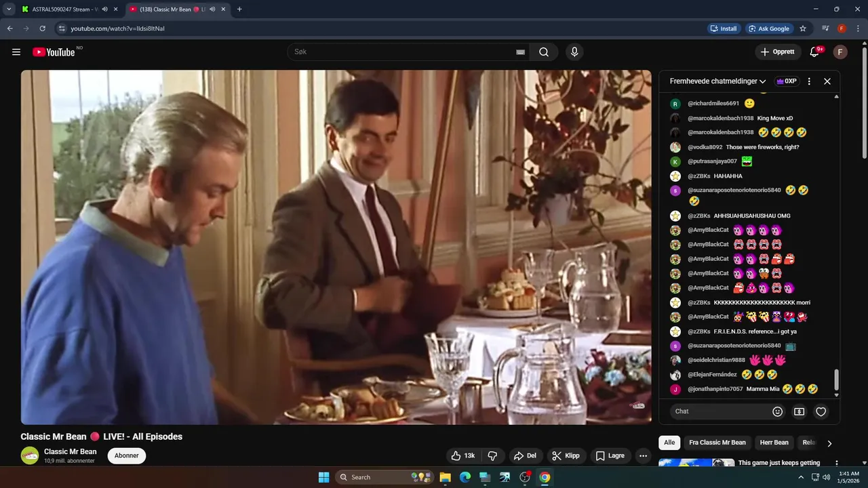Click the Ask Google button

tap(769, 28)
